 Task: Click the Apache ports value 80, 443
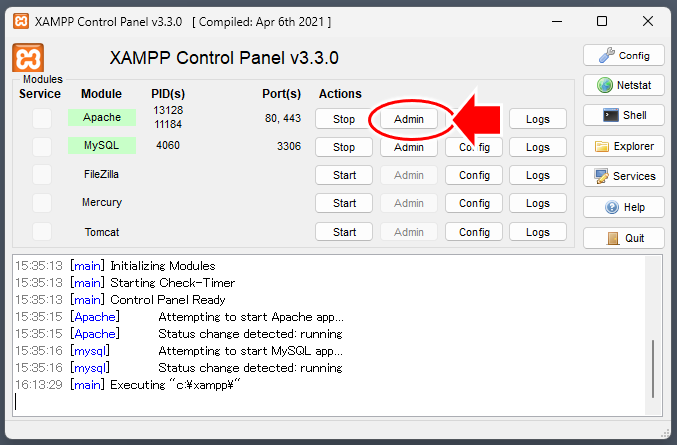(x=283, y=118)
